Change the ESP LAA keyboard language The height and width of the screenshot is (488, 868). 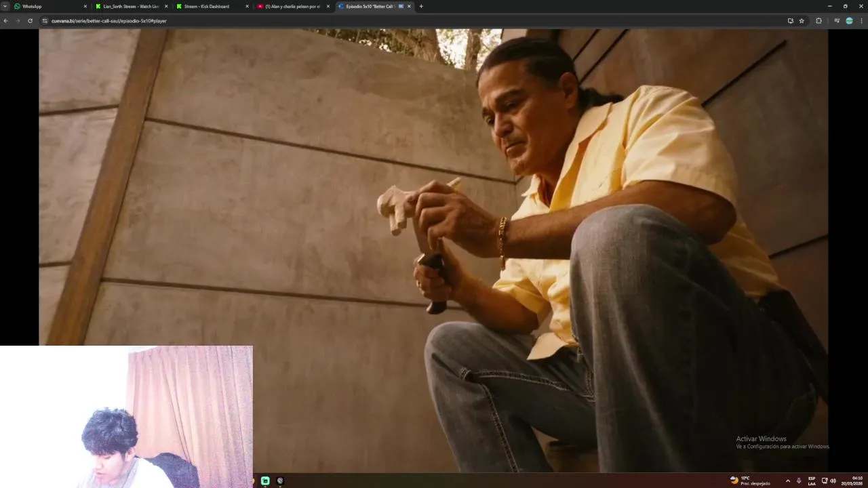[812, 481]
